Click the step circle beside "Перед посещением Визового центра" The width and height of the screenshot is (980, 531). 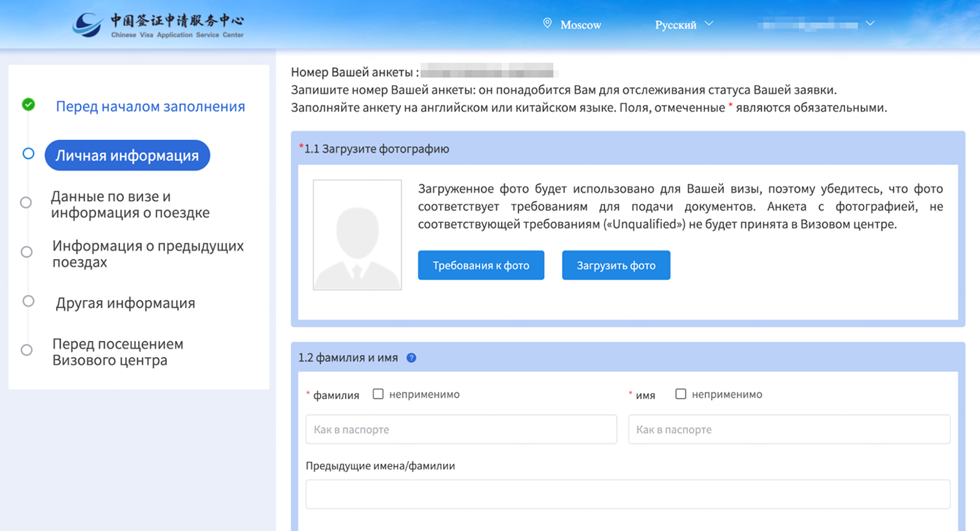pyautogui.click(x=27, y=349)
